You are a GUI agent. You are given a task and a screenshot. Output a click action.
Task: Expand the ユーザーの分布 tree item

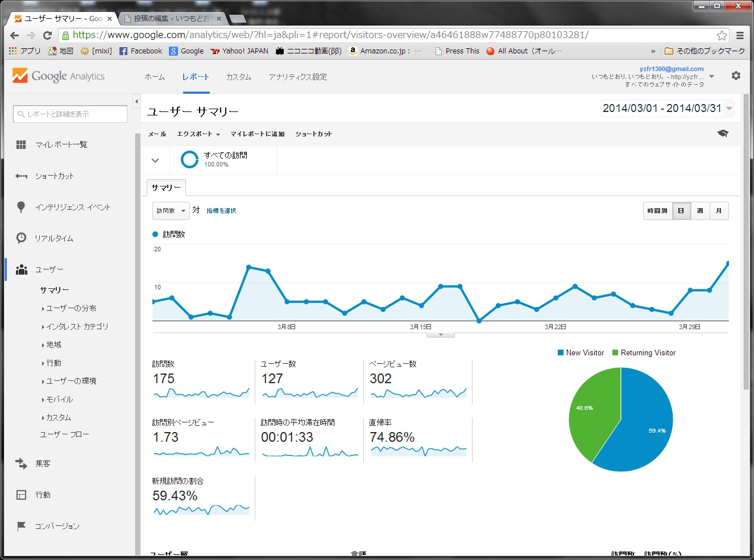(71, 308)
